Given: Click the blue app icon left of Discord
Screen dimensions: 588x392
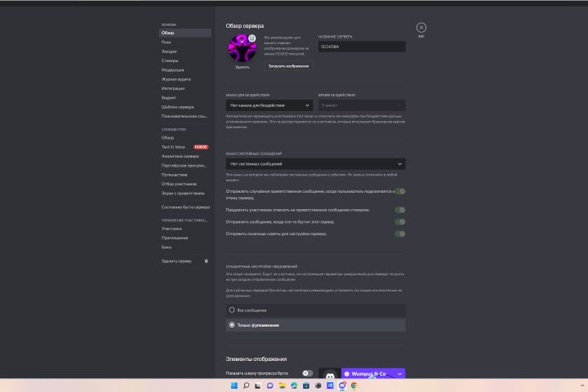Looking at the screenshot, I should coord(330,385).
